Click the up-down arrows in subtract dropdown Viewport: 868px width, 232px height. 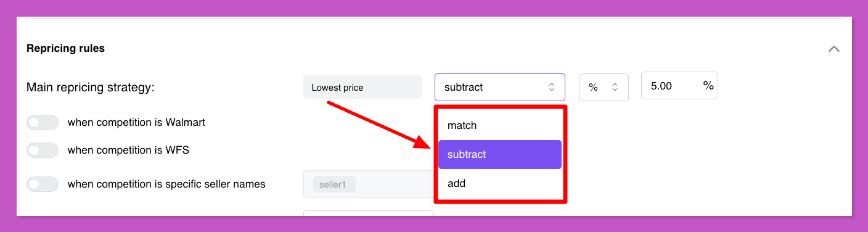(552, 87)
